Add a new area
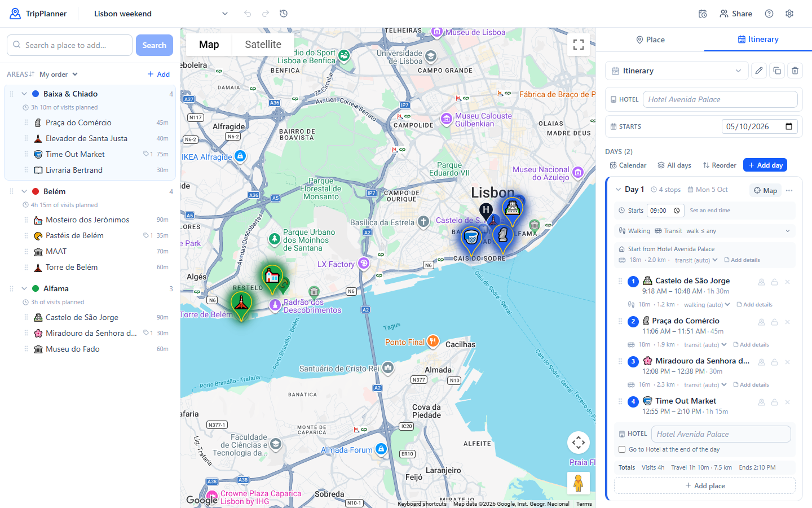The width and height of the screenshot is (812, 508). (x=158, y=74)
